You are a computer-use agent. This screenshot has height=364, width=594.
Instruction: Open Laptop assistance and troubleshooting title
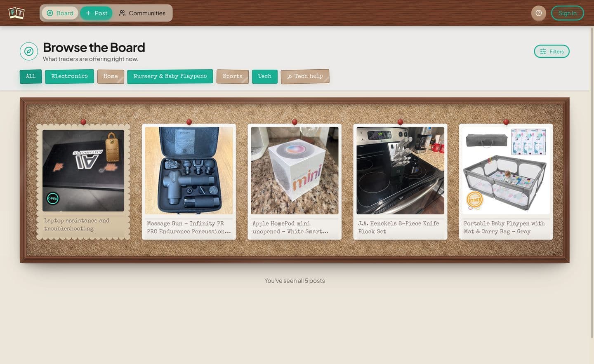tap(77, 225)
